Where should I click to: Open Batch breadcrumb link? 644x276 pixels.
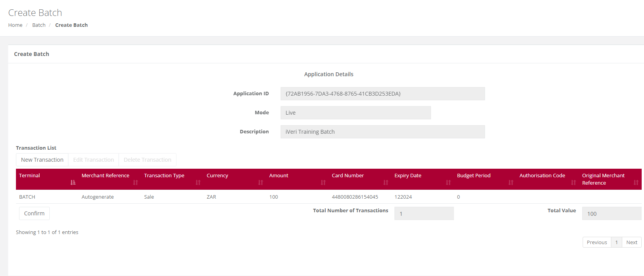pos(39,25)
